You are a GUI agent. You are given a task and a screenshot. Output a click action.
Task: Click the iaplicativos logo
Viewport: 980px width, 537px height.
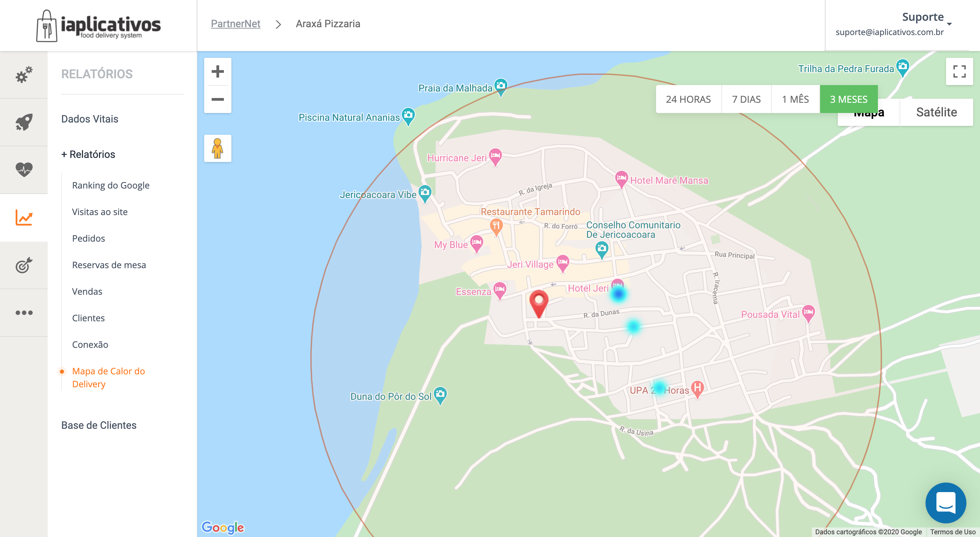coord(99,26)
